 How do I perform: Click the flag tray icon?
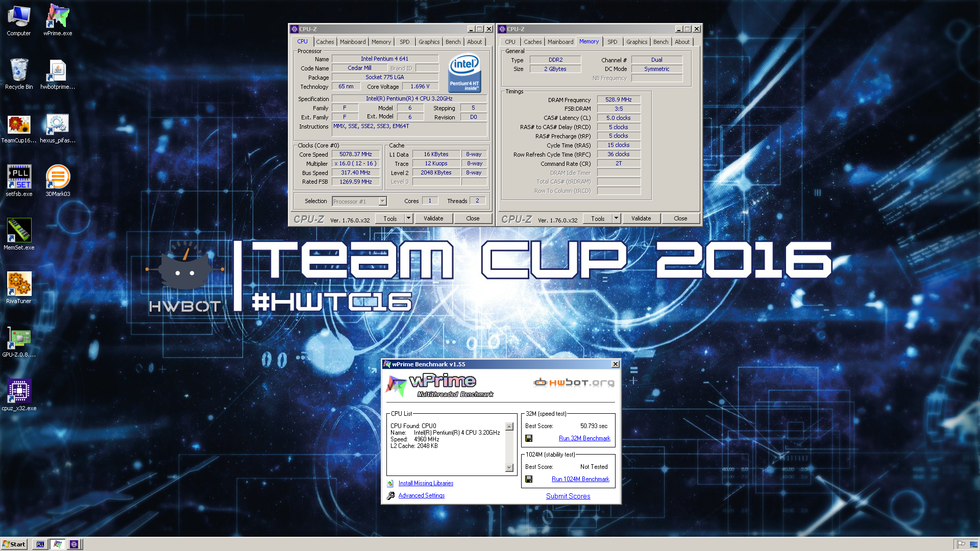pyautogui.click(x=961, y=544)
